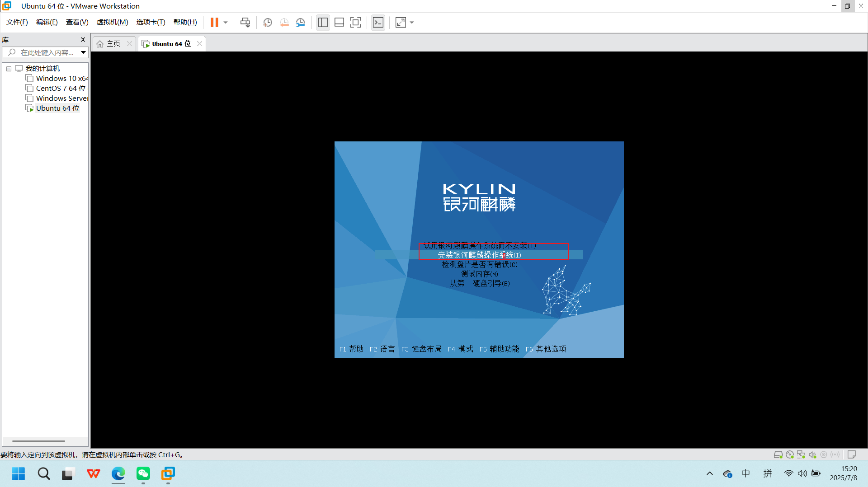
Task: Choose 检测盘片是否有错误(C) boot option
Action: point(480,265)
